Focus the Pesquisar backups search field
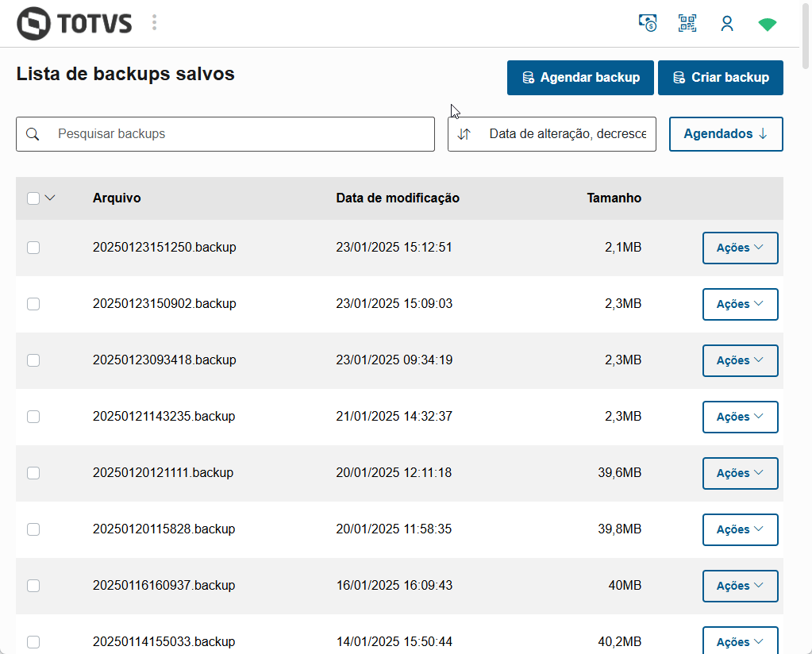 click(238, 134)
